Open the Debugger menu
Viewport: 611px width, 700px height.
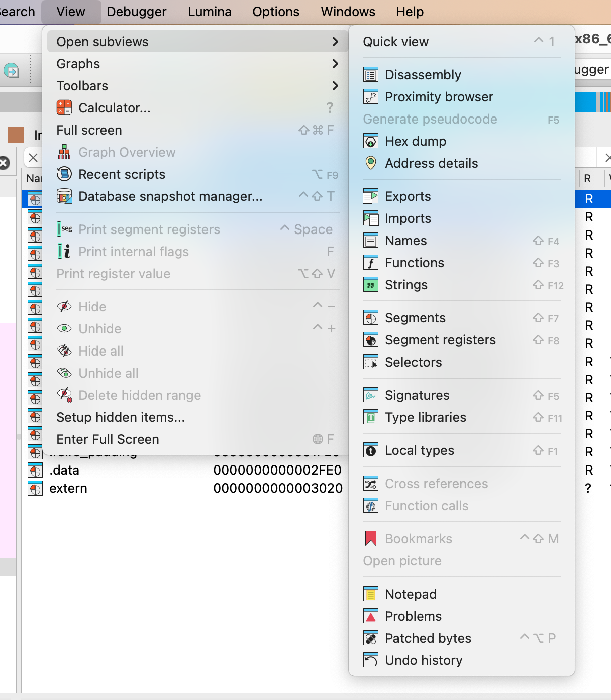(136, 12)
